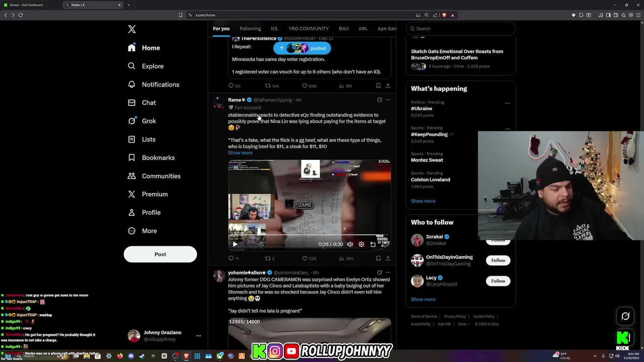Repost the ThePersistence post (14K)
Image resolution: width=644 pixels, height=362 pixels.
(x=272, y=86)
